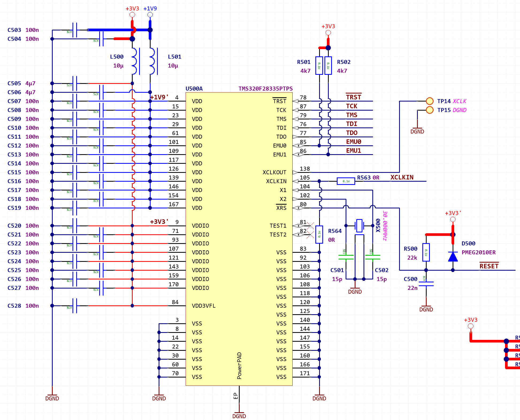Click the 4k7 value under R501
This screenshot has height=420, width=520.
point(305,71)
